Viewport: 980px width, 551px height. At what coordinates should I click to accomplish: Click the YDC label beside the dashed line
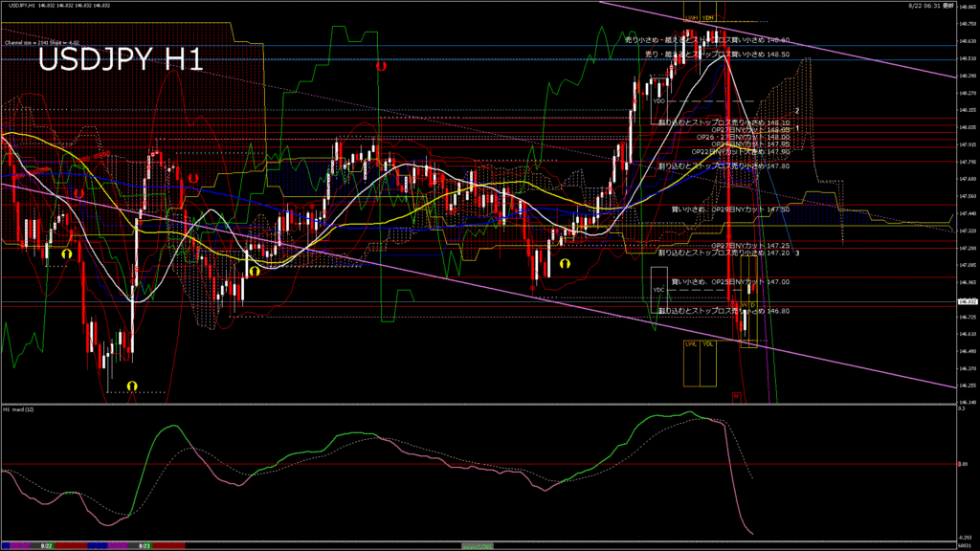pyautogui.click(x=658, y=289)
